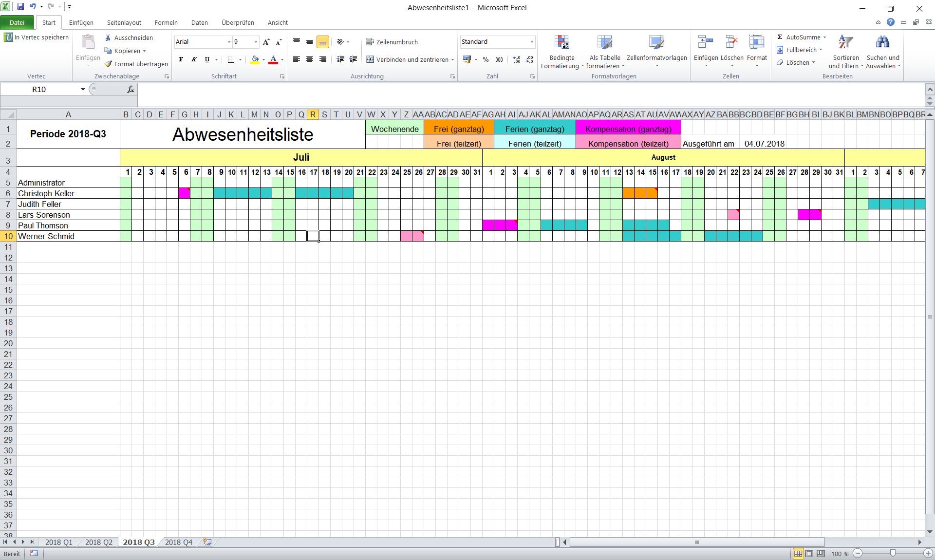
Task: Save with In Vertec speichern icon
Action: (8, 37)
